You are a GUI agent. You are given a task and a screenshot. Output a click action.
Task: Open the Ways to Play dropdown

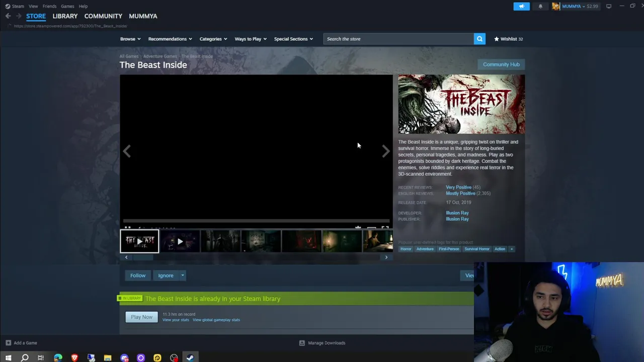click(x=251, y=39)
